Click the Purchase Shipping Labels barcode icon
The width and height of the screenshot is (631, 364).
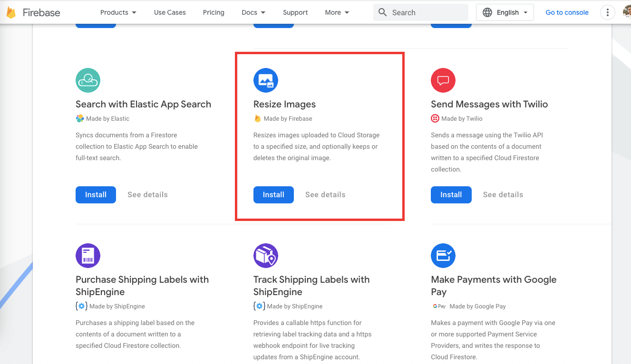88,256
